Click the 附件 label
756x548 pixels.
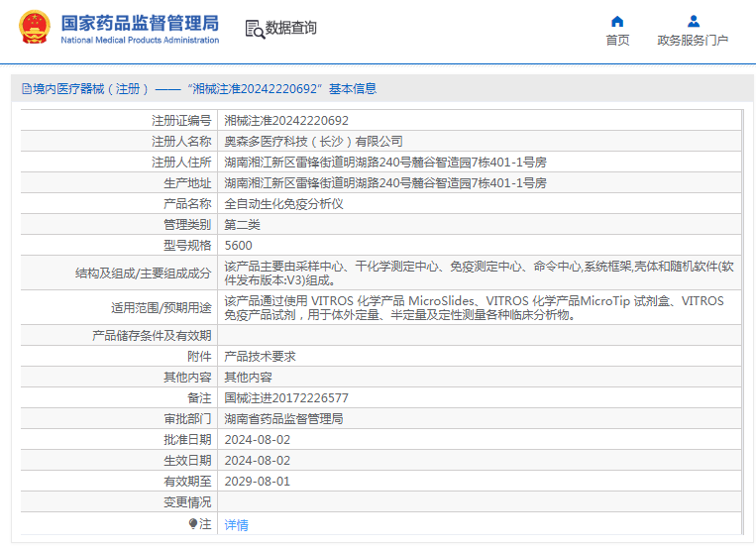(199, 357)
